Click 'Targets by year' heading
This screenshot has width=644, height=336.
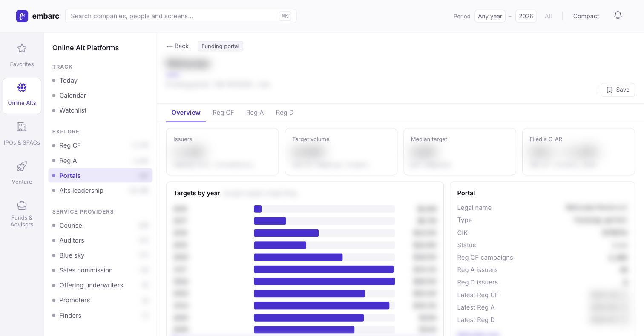pyautogui.click(x=197, y=193)
